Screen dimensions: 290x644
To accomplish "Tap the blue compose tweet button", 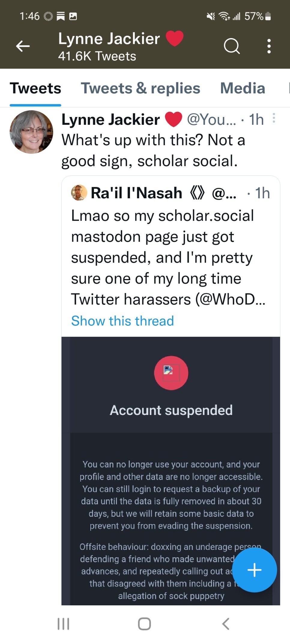I will coord(254,570).
